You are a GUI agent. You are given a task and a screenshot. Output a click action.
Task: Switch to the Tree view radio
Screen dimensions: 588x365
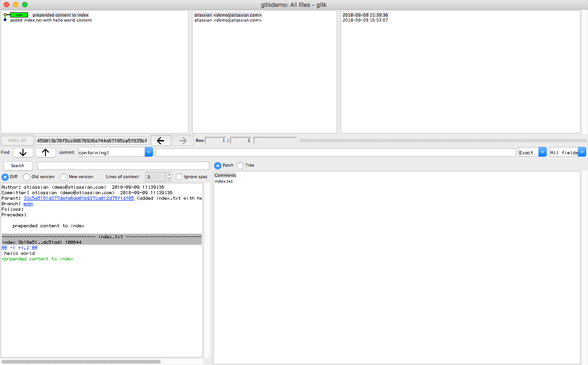coord(240,165)
